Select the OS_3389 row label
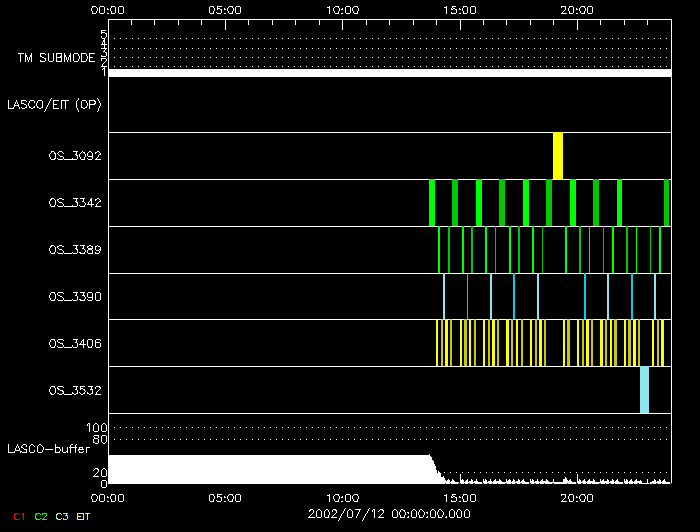700x532 pixels. coord(75,250)
